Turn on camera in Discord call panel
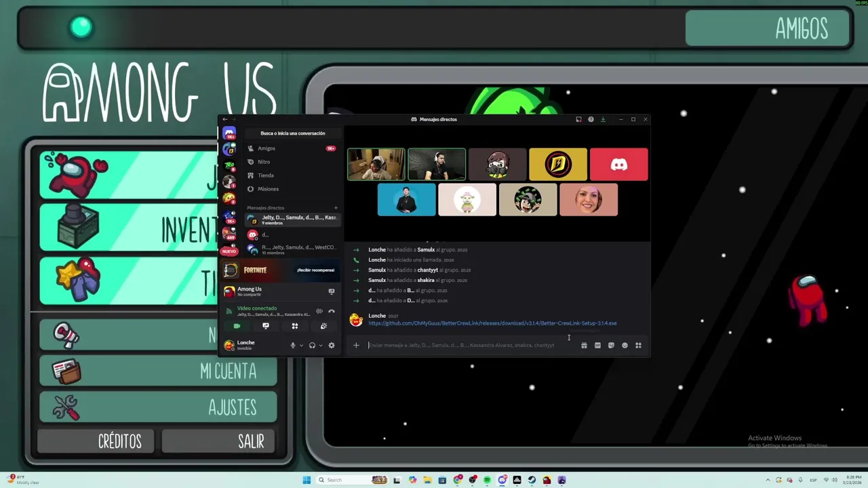Viewport: 868px width, 488px height. (237, 326)
